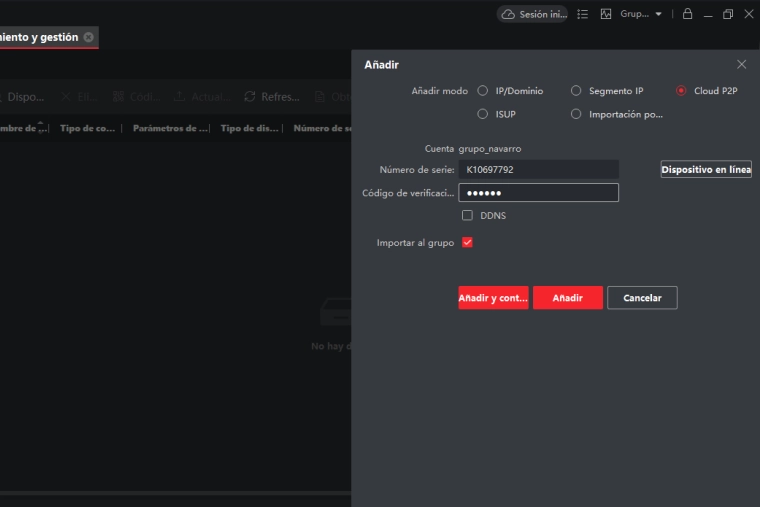
Task: Uncheck Importar al grupo checkbox
Action: click(x=467, y=242)
